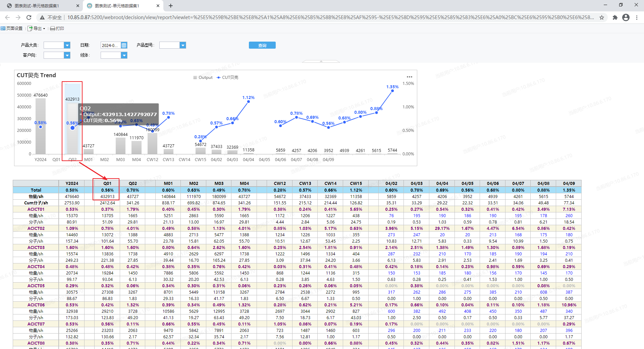
Task: Select the 04/09 column header
Action: (x=569, y=184)
